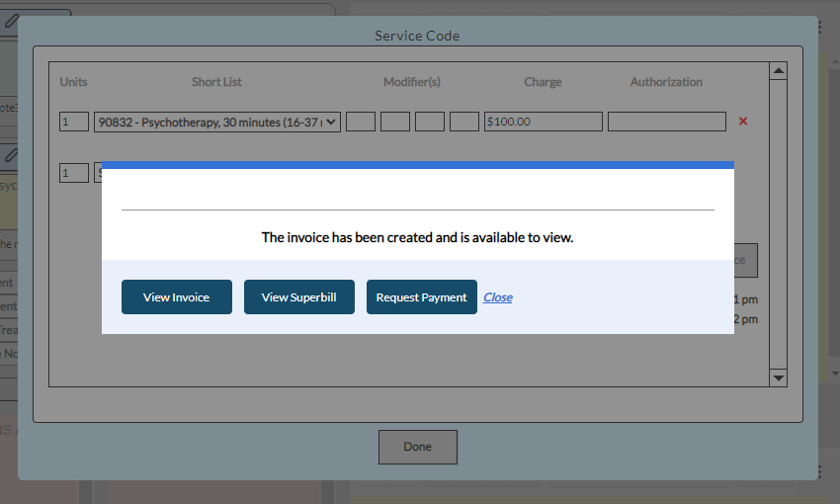Open the 90832 Psychotherapy short list dropdown
Image resolution: width=840 pixels, height=504 pixels.
pyautogui.click(x=216, y=122)
